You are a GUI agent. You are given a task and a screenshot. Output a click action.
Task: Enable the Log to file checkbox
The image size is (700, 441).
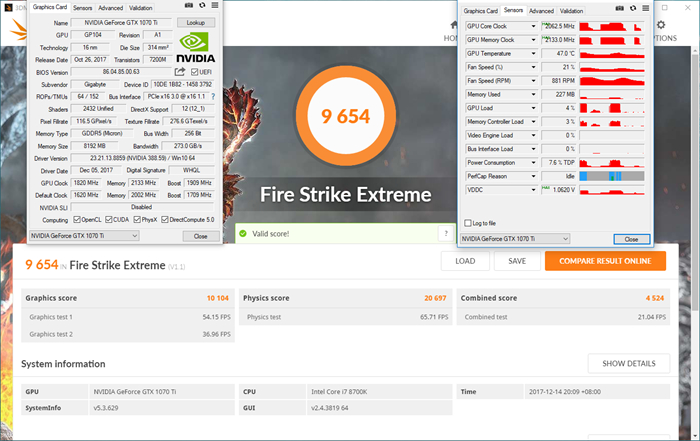click(467, 223)
